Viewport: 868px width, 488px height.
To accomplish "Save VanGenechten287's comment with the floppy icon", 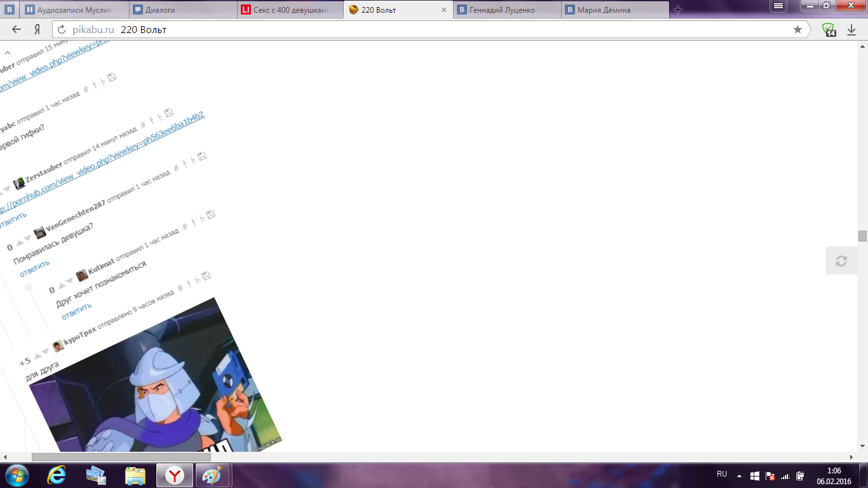I will [x=201, y=156].
